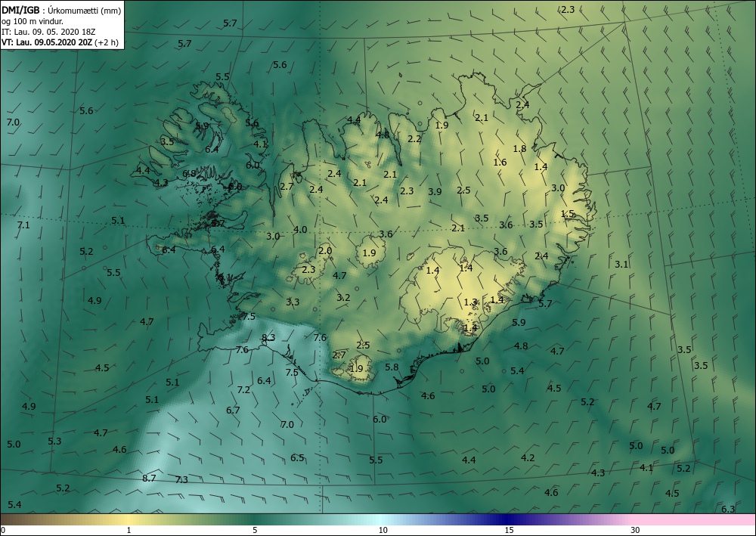Viewport: 756px width, 536px height.
Task: Click the 3.1 value east of Iceland
Action: coord(621,264)
